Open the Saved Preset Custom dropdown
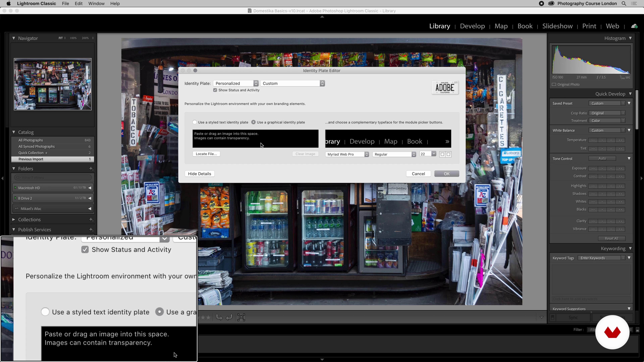This screenshot has width=644, height=362. click(x=607, y=103)
